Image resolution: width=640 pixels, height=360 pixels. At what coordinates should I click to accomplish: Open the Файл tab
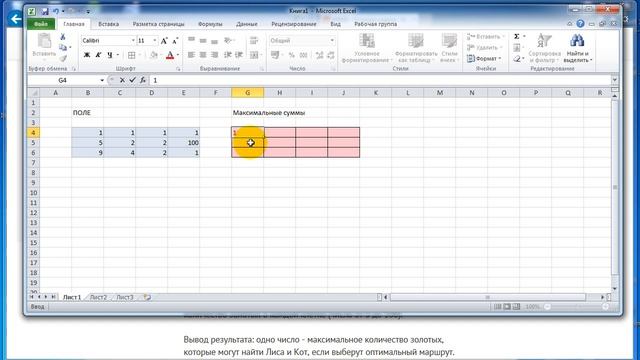click(x=41, y=24)
